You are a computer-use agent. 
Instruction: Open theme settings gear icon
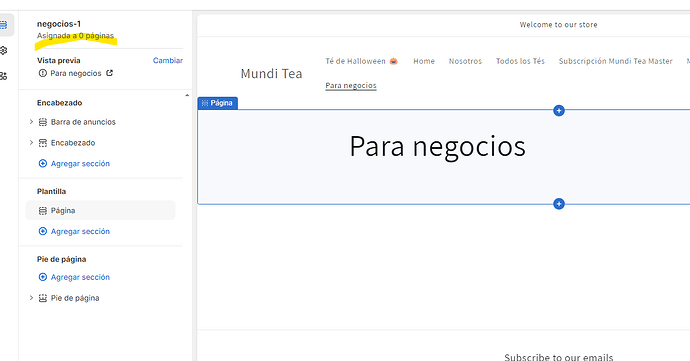(4, 50)
